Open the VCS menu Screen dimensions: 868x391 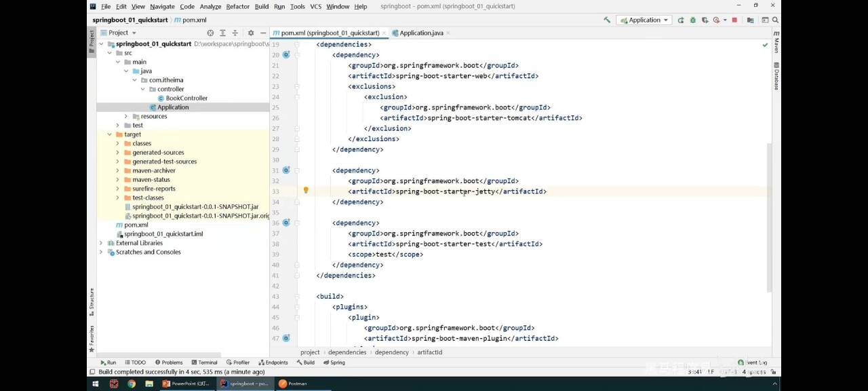[x=315, y=6]
